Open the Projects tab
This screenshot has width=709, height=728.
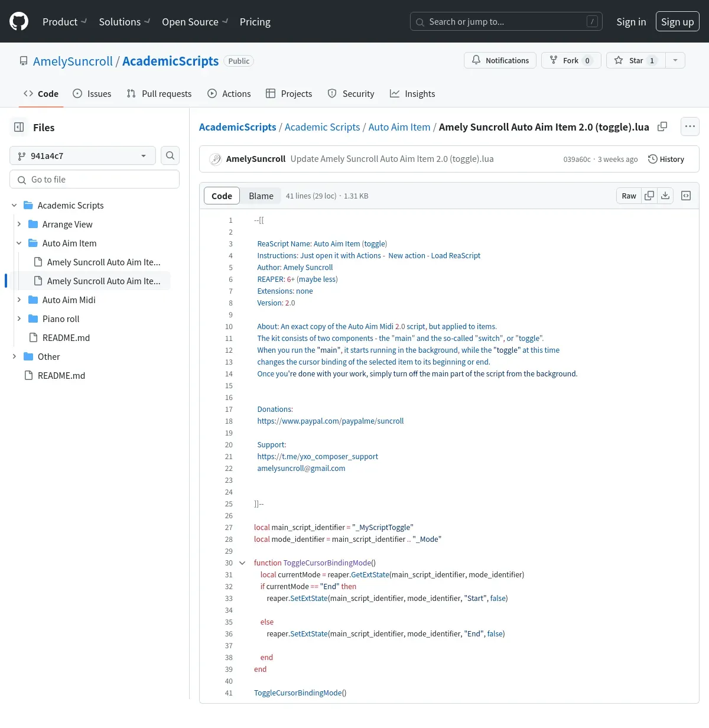(x=289, y=93)
